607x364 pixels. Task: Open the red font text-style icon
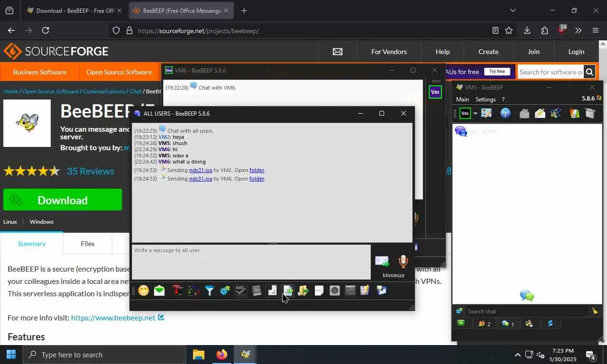pyautogui.click(x=178, y=291)
